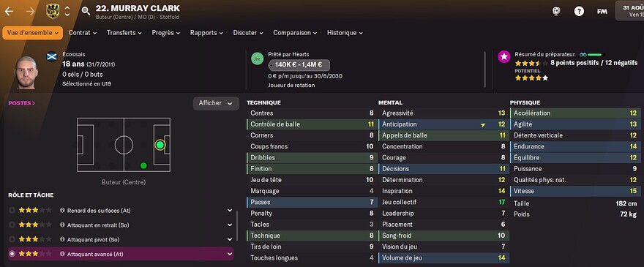Expand the Attaquant avancé role chevron
The height and width of the screenshot is (267, 644).
pos(230,255)
